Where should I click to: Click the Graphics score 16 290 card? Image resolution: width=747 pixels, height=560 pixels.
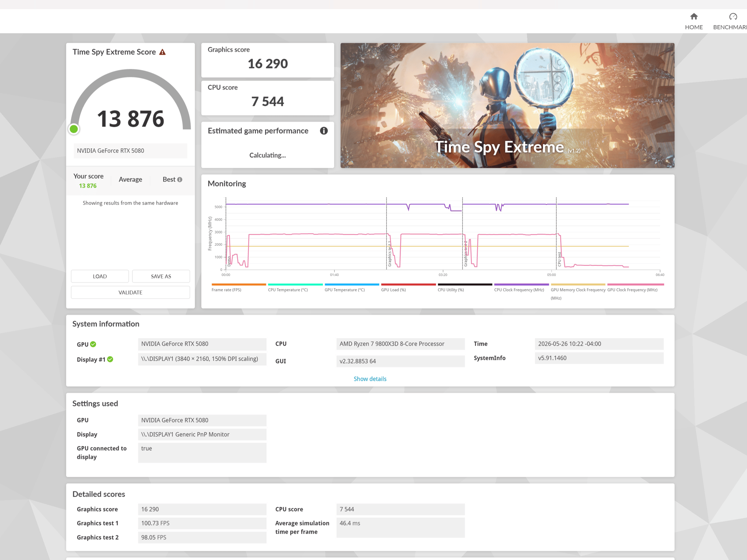(268, 60)
